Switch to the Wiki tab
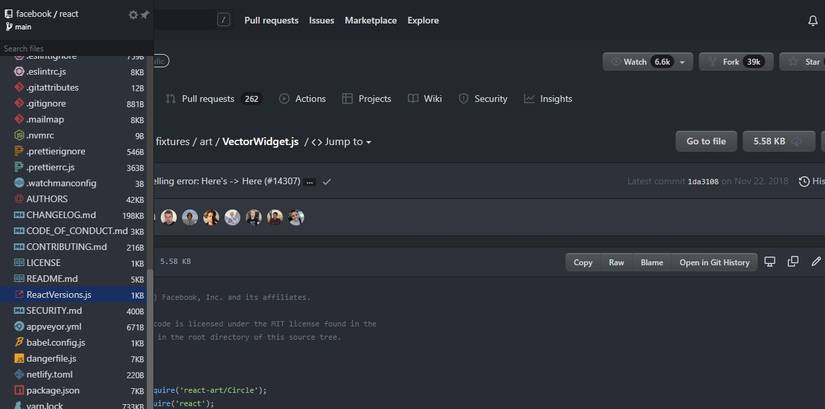Viewport: 825px width, 409px height. point(425,98)
